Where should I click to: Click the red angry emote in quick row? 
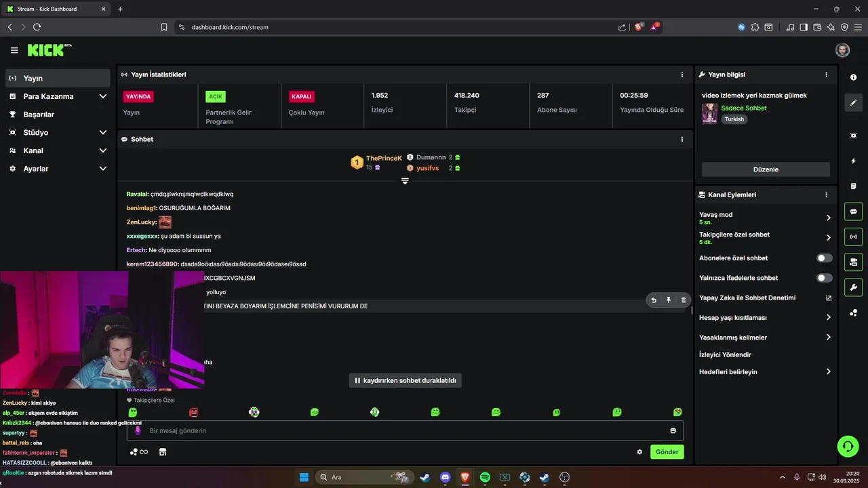point(193,412)
